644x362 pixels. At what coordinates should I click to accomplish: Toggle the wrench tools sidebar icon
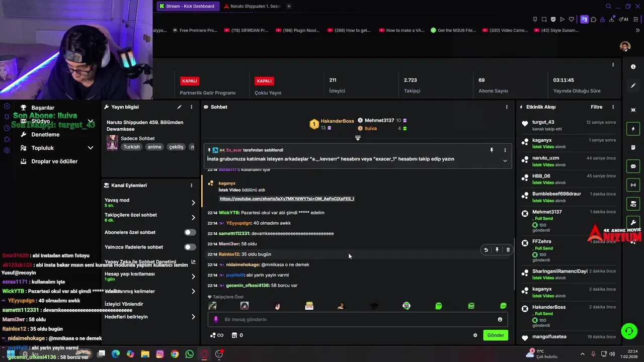[633, 222]
